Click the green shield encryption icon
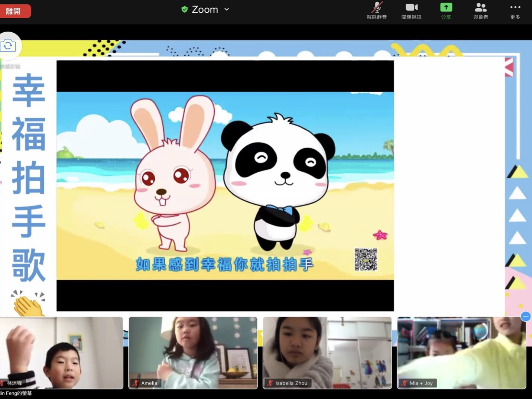 click(x=184, y=9)
